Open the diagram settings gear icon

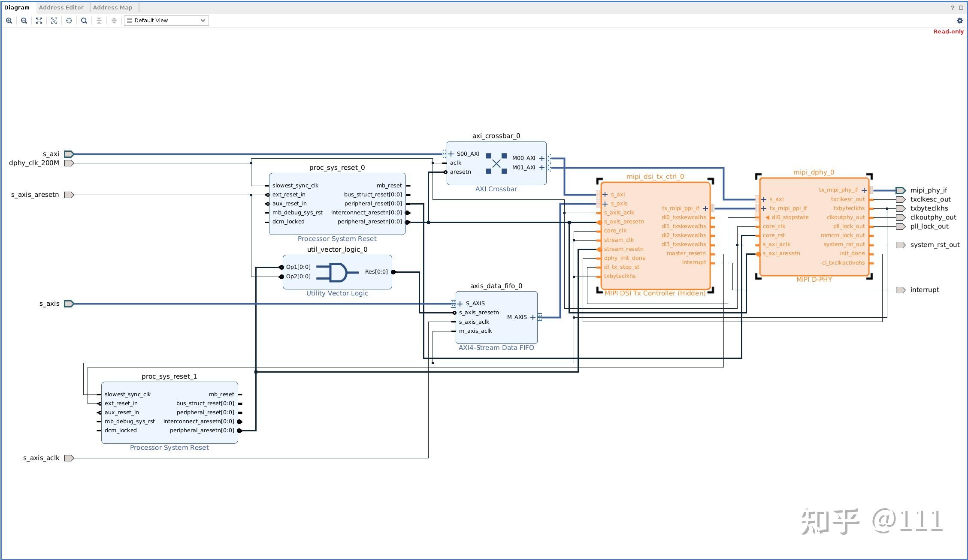pos(959,21)
